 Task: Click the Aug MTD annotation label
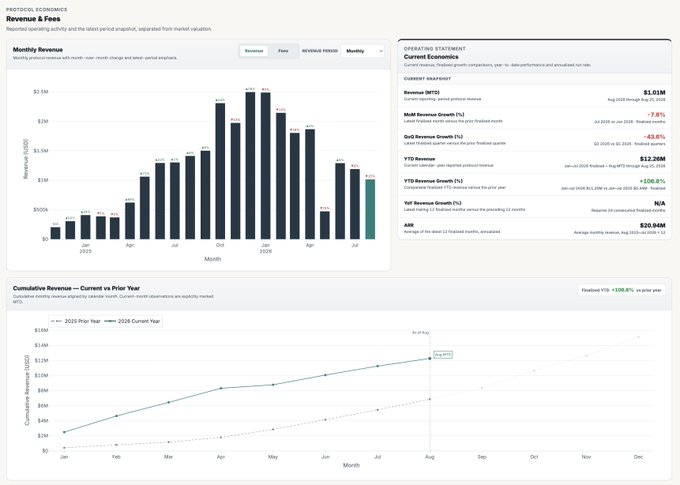pyautogui.click(x=443, y=355)
